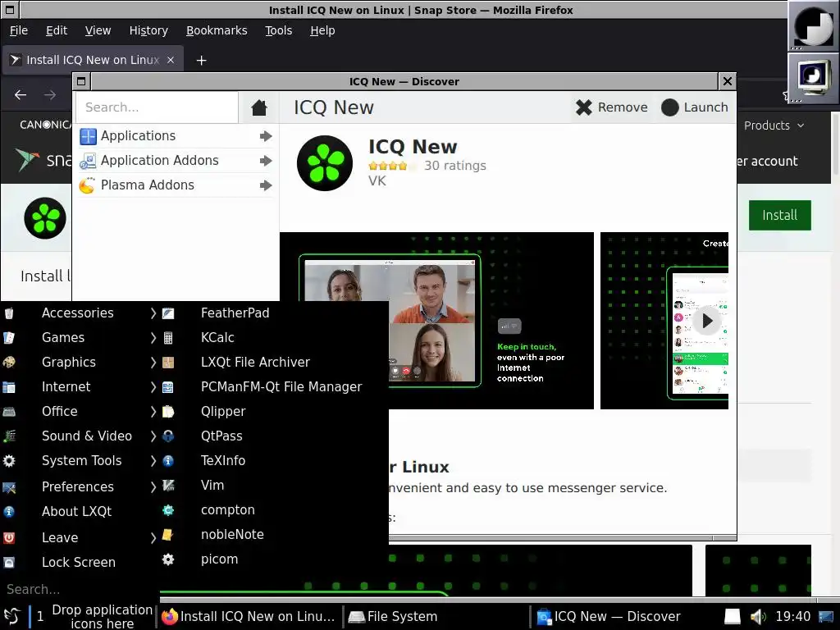The height and width of the screenshot is (630, 840).
Task: Click the Vim icon in Accessories list
Action: (168, 486)
